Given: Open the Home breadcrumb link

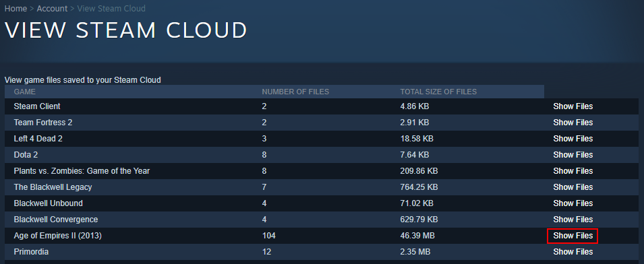Looking at the screenshot, I should point(16,8).
